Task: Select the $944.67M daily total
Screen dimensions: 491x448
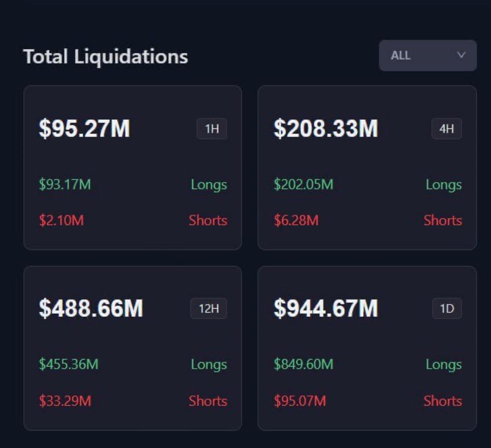Action: coord(326,309)
